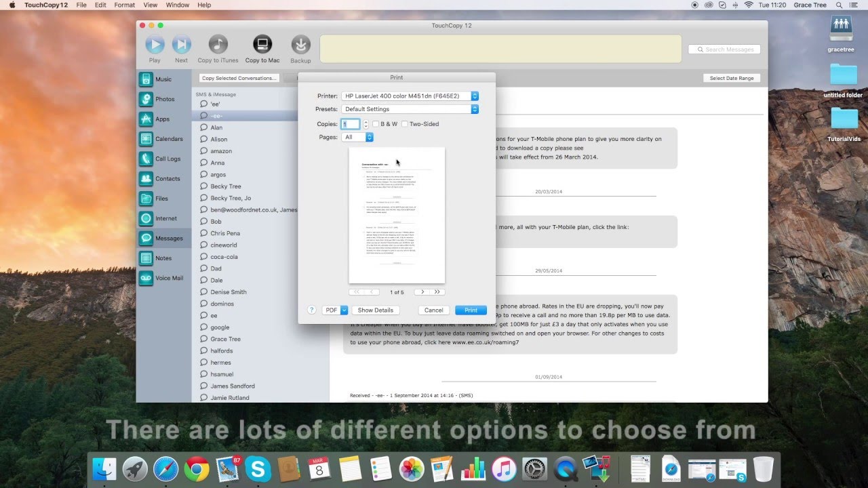Click Copy Selected Conversations button
This screenshot has width=868, height=488.
(x=239, y=78)
